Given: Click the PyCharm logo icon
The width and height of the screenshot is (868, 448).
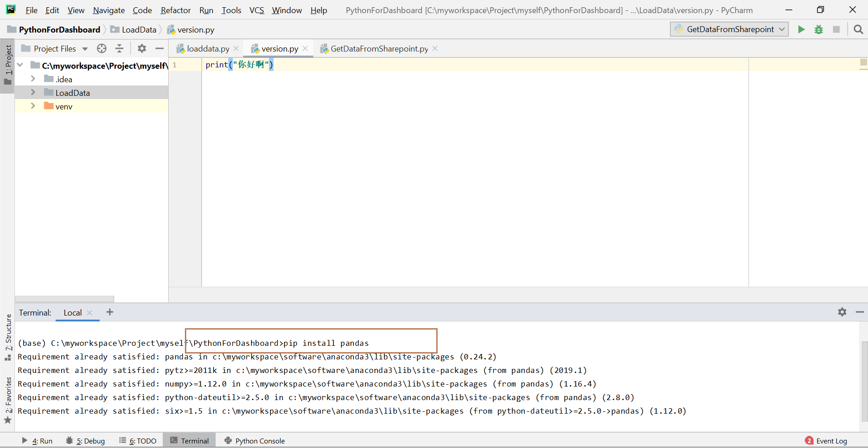Looking at the screenshot, I should [11, 9].
